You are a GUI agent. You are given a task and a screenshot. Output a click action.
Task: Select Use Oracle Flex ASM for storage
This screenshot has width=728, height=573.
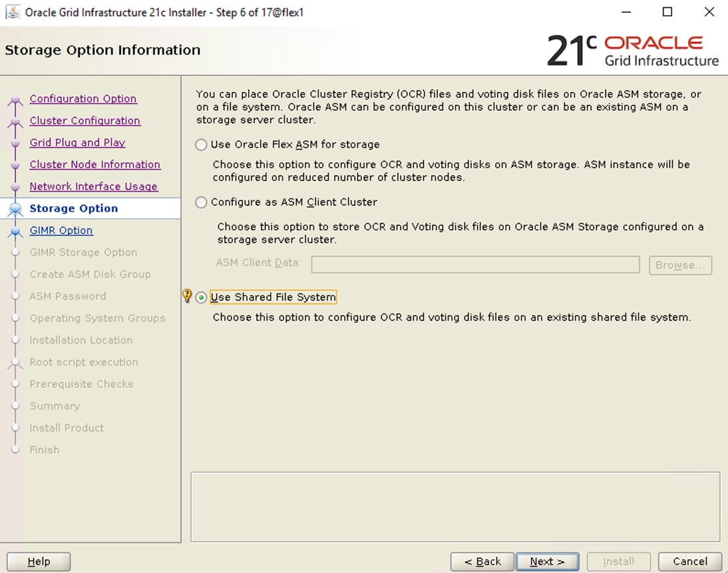coord(201,145)
